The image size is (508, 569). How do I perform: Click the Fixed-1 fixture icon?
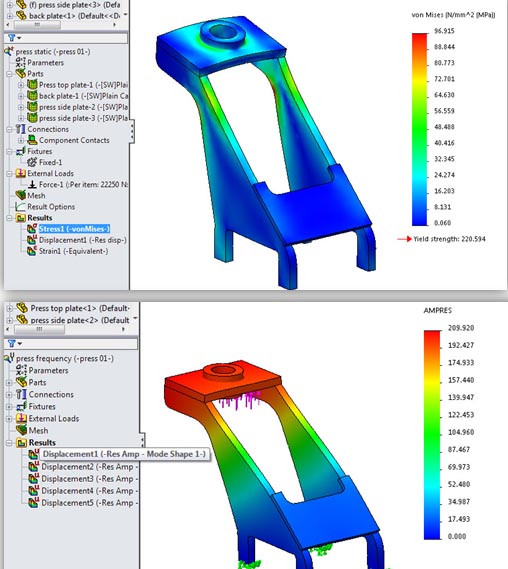point(32,162)
